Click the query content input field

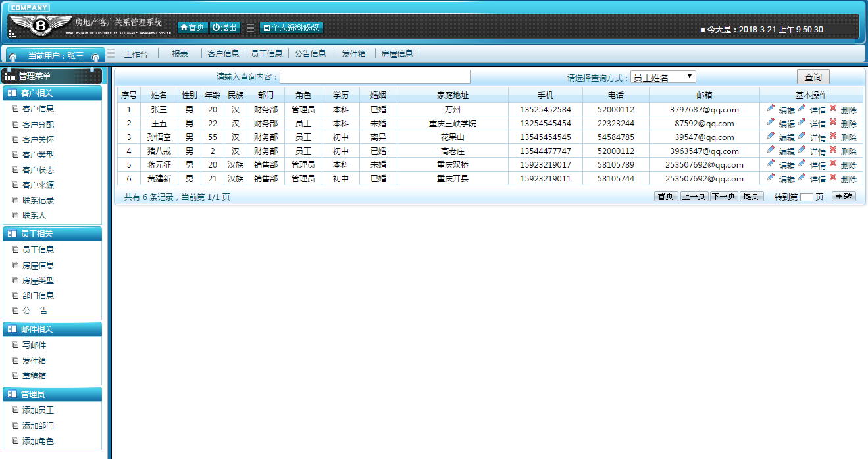(375, 77)
